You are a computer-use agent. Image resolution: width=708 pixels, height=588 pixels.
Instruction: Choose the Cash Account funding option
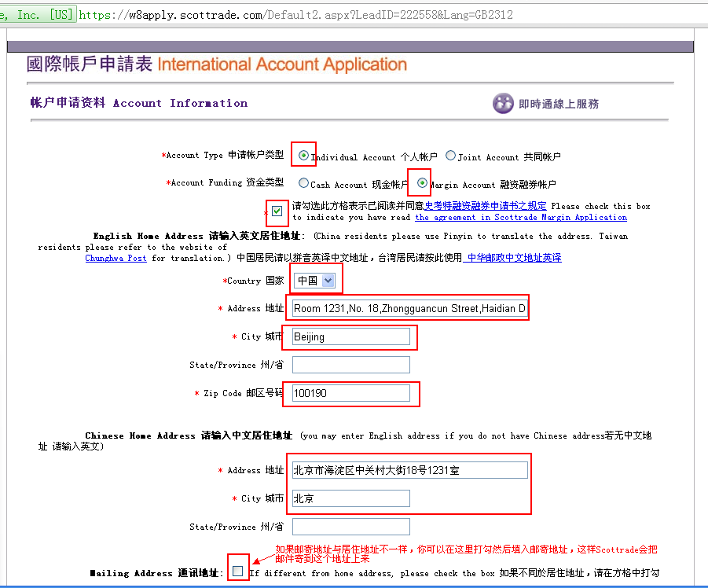pos(304,183)
